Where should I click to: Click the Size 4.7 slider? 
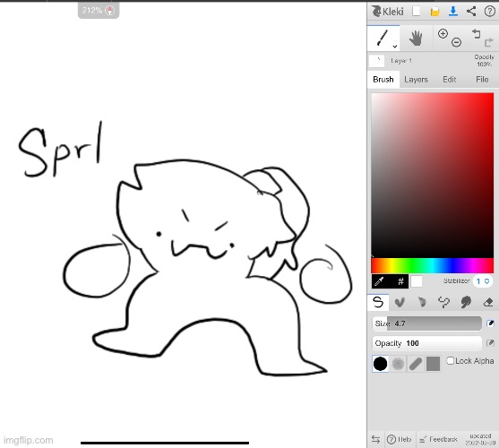click(426, 323)
